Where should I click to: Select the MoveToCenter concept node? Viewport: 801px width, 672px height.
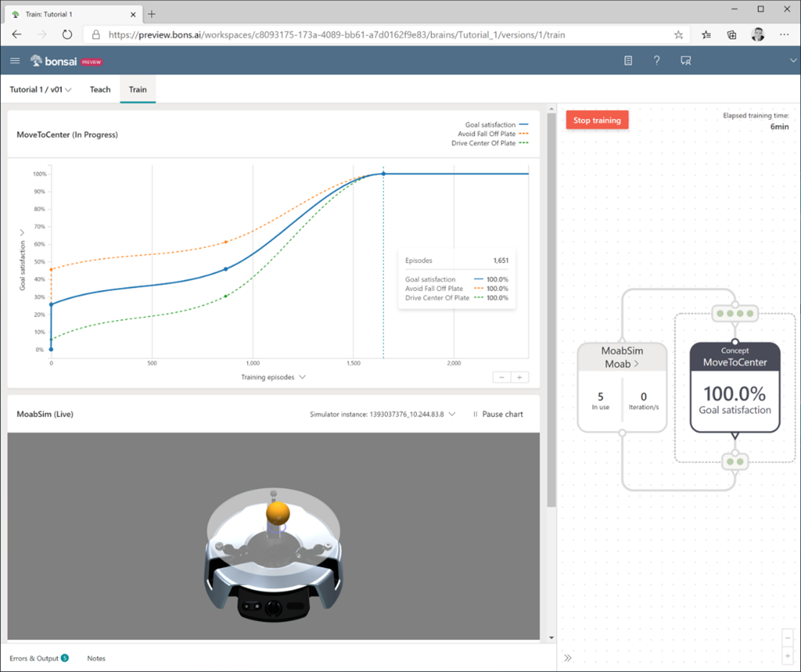734,388
